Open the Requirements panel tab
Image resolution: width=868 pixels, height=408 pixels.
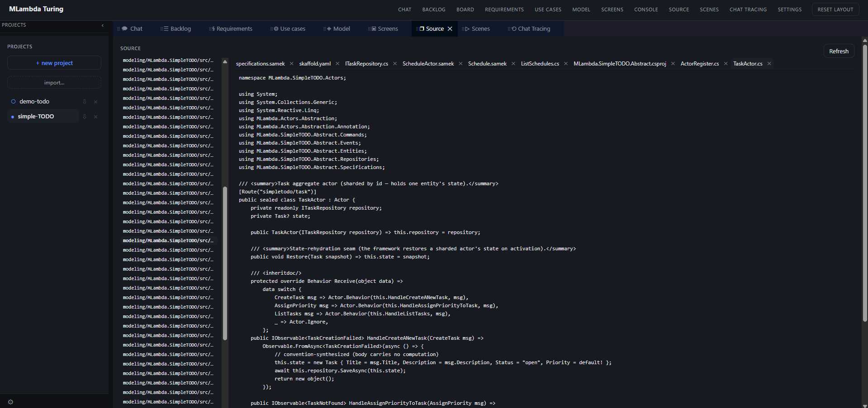click(x=231, y=29)
